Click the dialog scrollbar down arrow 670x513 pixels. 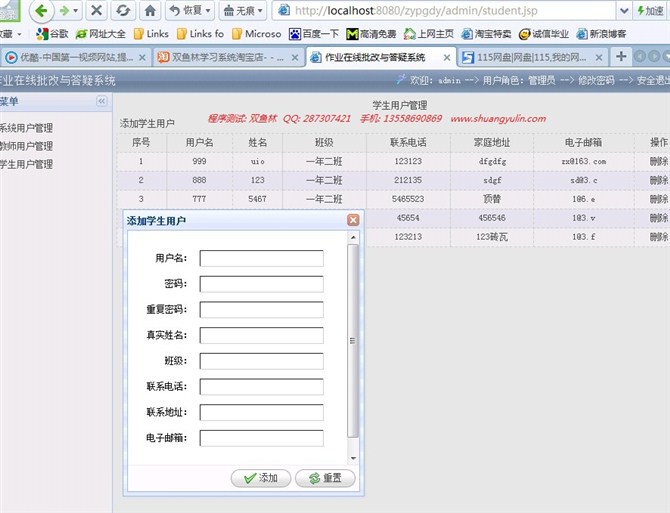pos(353,458)
